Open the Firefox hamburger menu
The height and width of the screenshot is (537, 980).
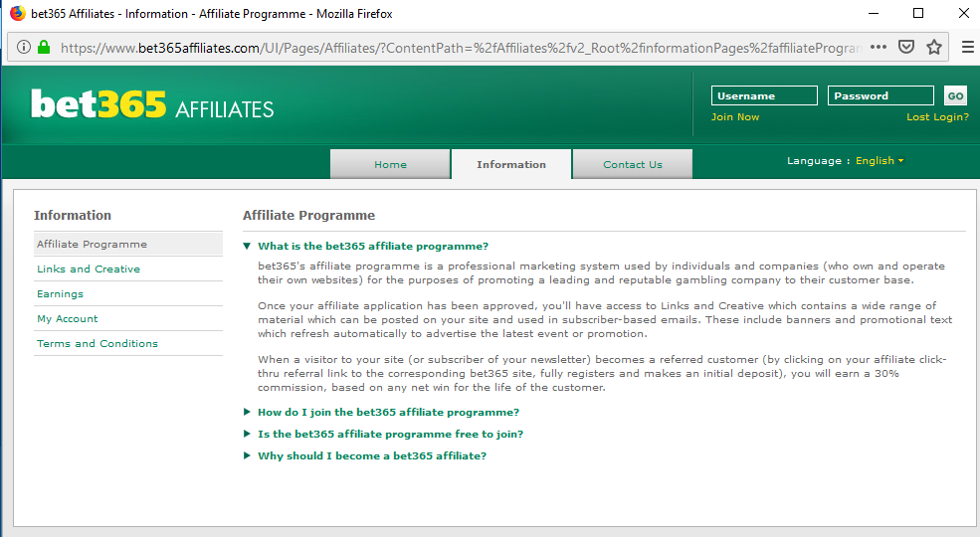pos(967,47)
